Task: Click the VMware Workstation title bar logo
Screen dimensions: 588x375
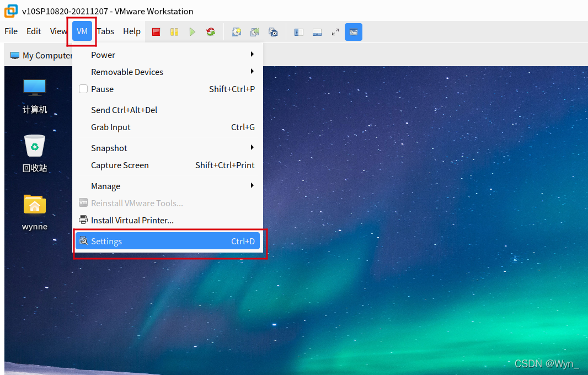Action: 11,11
